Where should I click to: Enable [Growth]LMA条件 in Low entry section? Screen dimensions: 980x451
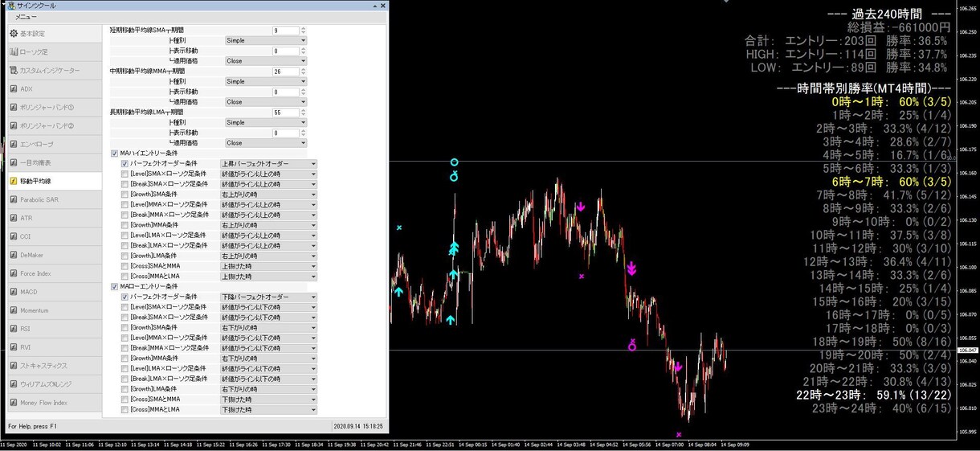[125, 389]
